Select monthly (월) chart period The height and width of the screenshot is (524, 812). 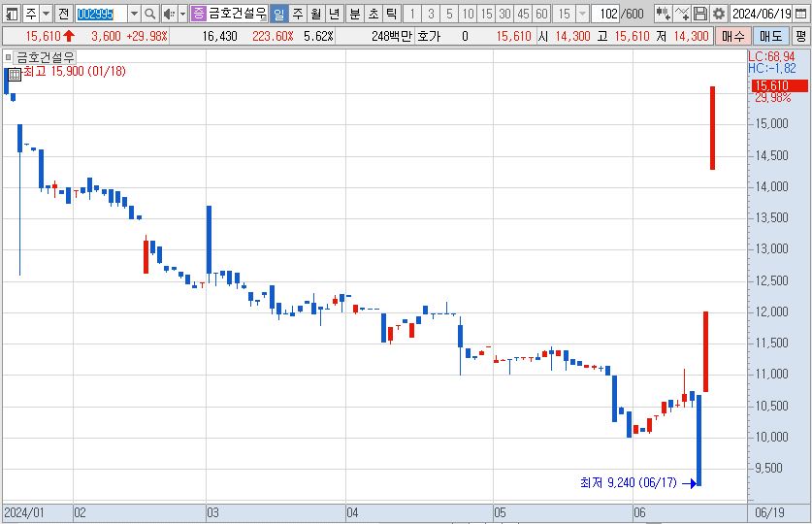click(316, 14)
